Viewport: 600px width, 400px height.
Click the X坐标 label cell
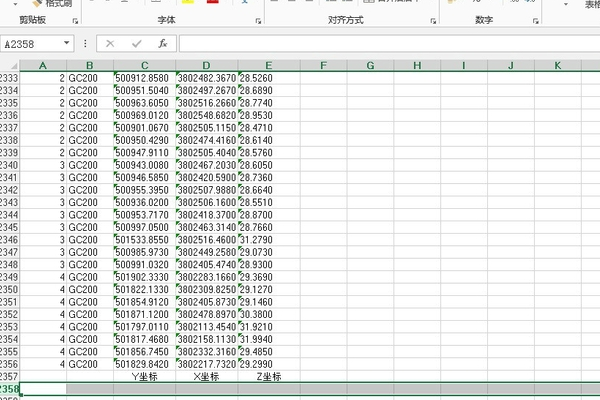[207, 377]
